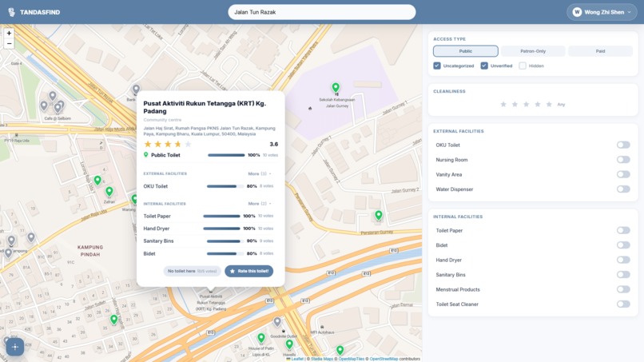Zoom out the map with minus button
This screenshot has height=362, width=644.
(x=9, y=44)
